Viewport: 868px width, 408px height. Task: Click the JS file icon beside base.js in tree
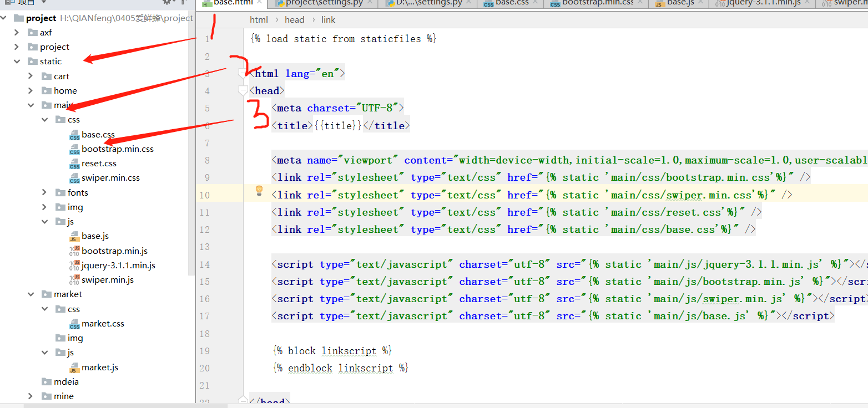74,237
